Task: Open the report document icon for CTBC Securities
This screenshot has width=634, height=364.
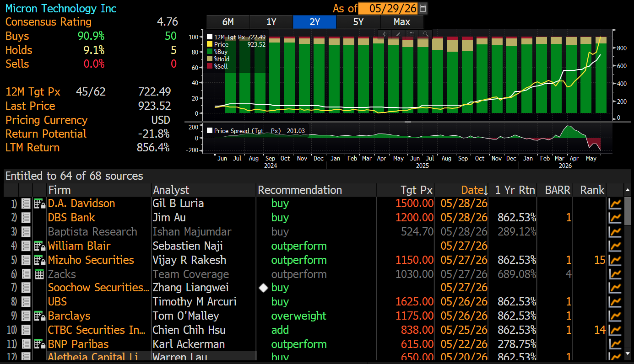Action: point(26,330)
